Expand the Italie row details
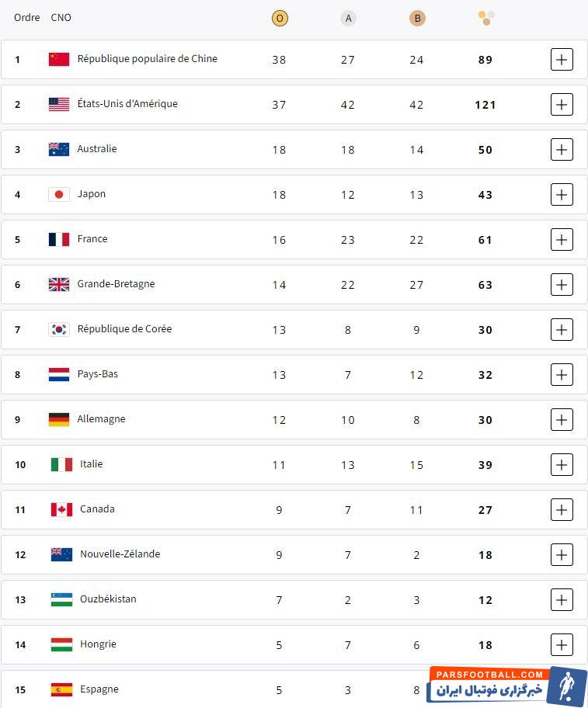This screenshot has height=708, width=588. 562,464
